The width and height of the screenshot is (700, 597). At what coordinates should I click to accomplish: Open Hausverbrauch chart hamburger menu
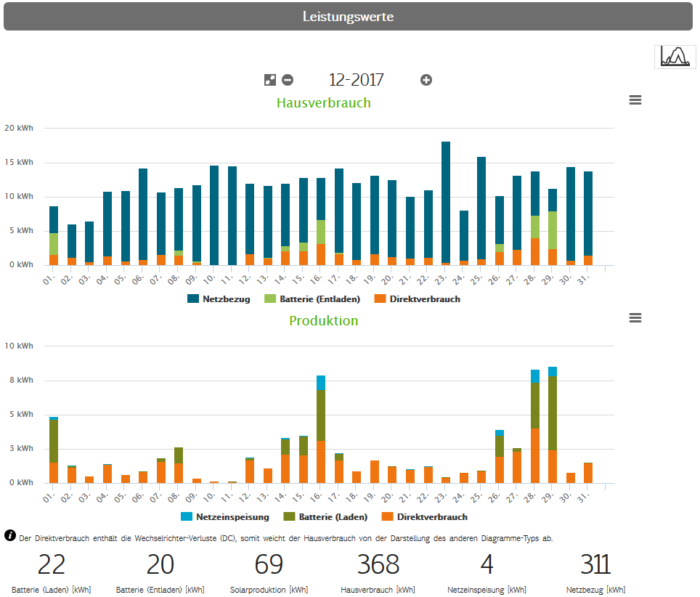(635, 100)
